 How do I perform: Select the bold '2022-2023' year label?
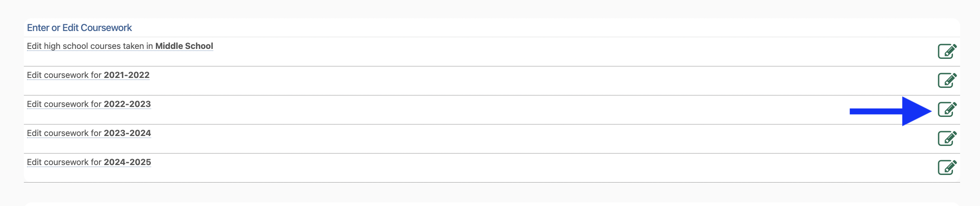(127, 104)
